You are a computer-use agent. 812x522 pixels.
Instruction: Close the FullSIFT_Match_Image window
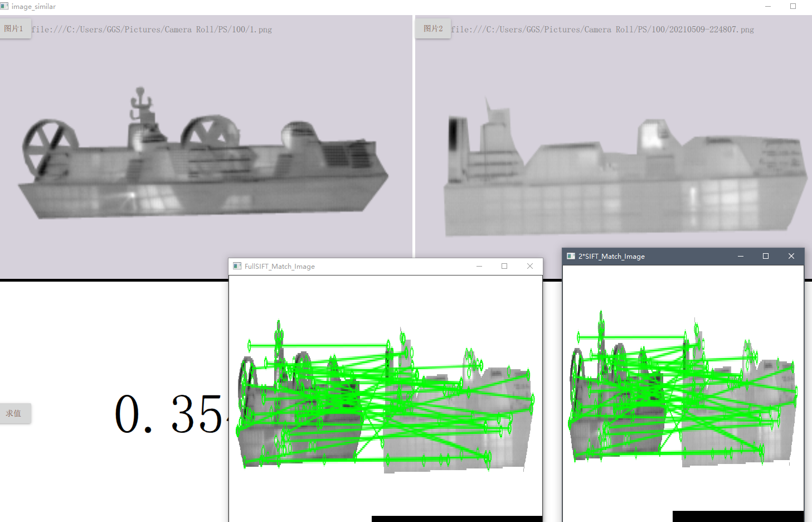[529, 266]
